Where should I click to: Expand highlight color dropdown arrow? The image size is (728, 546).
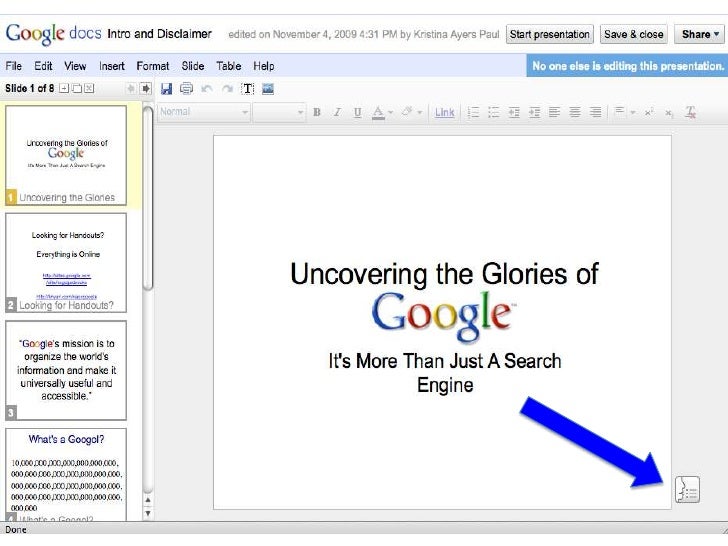pos(420,112)
